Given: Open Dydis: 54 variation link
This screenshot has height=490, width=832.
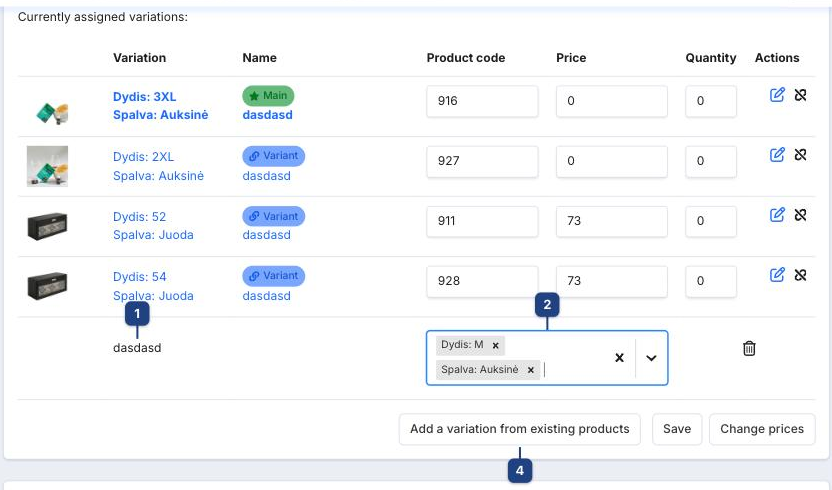Looking at the screenshot, I should [x=140, y=277].
